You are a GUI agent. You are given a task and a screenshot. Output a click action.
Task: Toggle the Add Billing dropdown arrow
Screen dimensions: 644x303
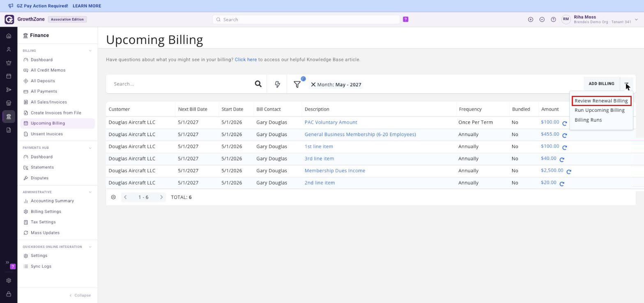(x=626, y=84)
